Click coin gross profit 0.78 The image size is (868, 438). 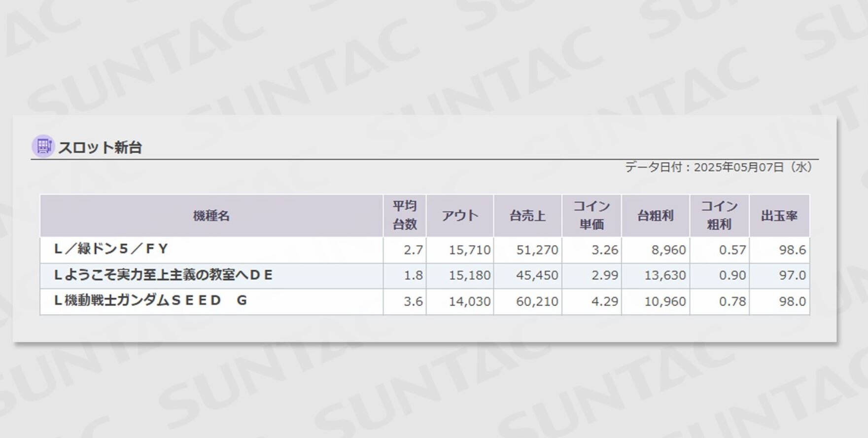(x=732, y=301)
